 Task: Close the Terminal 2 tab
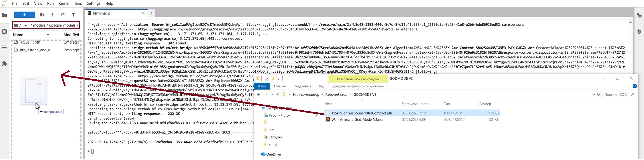pos(143,13)
